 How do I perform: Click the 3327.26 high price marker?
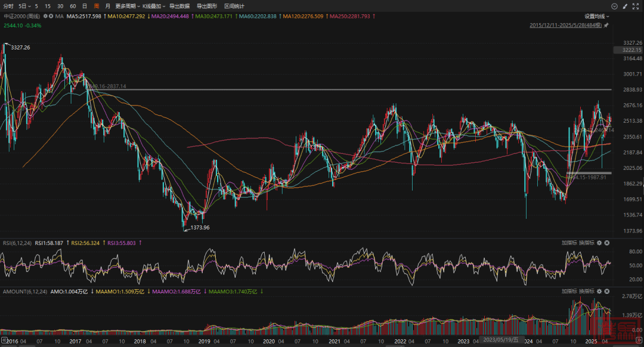point(20,47)
